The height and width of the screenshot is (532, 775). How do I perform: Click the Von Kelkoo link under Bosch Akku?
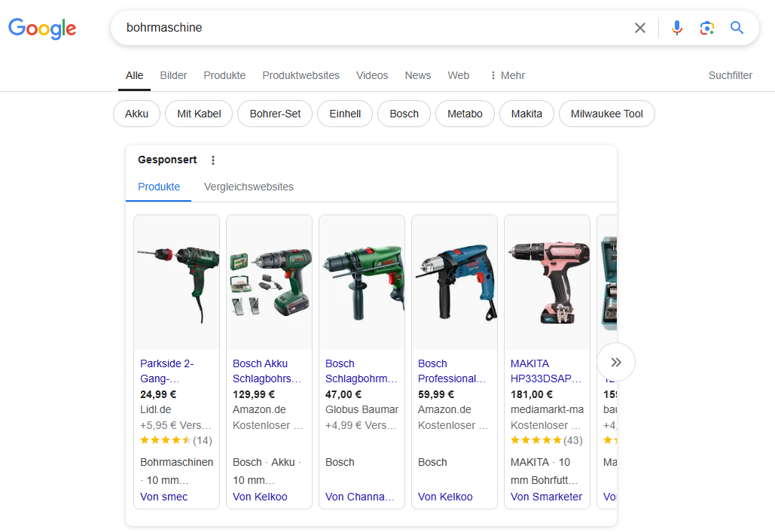260,497
